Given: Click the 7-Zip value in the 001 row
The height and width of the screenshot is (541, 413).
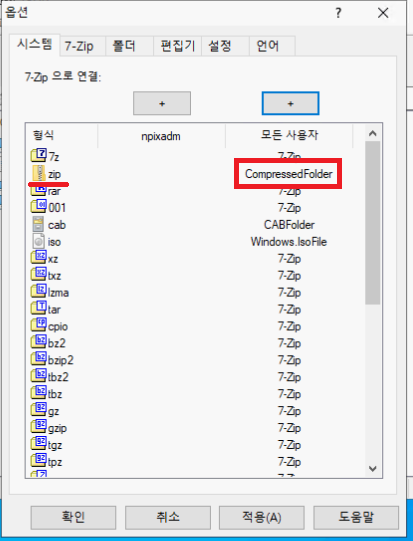Looking at the screenshot, I should [289, 208].
